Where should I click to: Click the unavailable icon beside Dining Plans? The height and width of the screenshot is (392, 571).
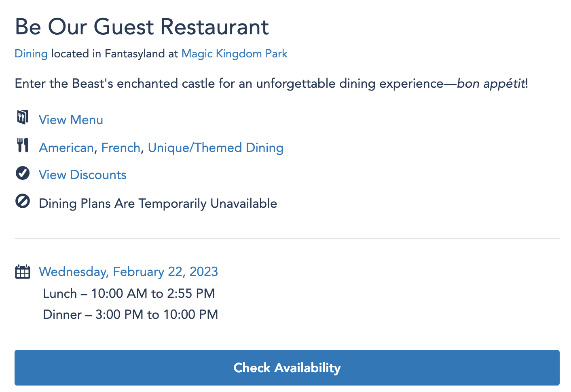coord(23,201)
